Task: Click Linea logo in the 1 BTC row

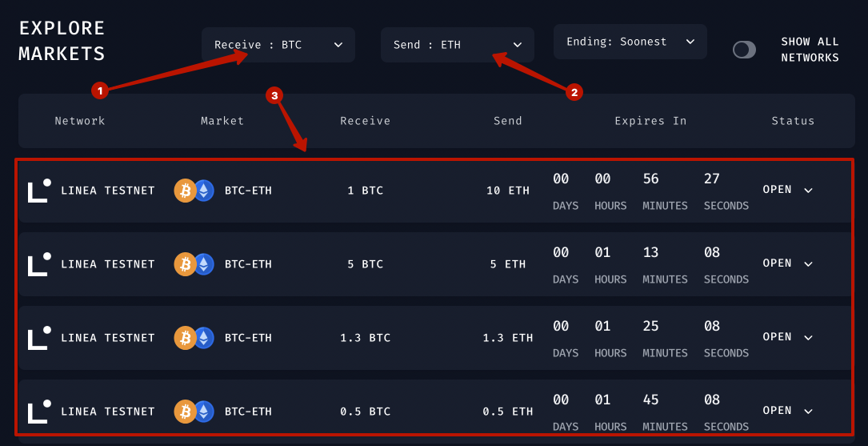Action: pos(39,191)
